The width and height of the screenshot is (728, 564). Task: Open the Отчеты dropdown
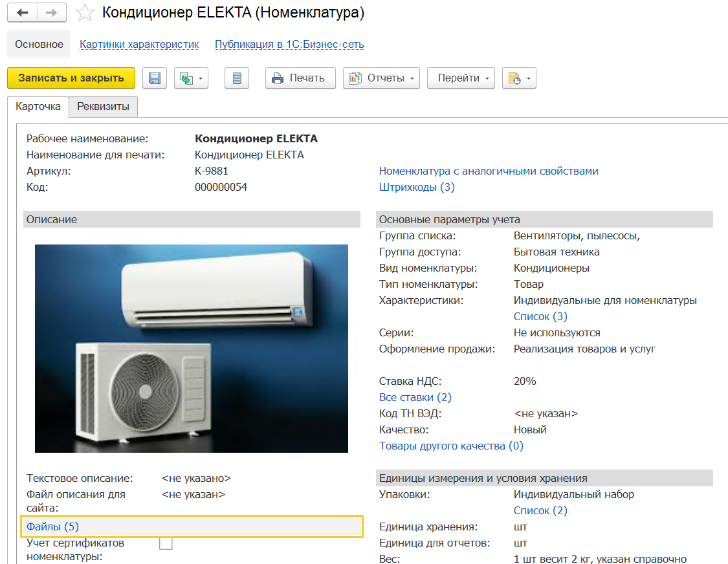(382, 78)
